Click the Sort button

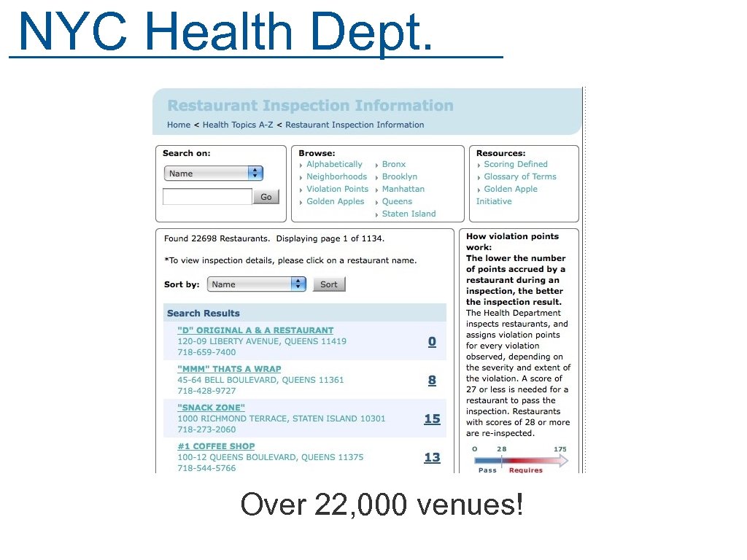[328, 284]
